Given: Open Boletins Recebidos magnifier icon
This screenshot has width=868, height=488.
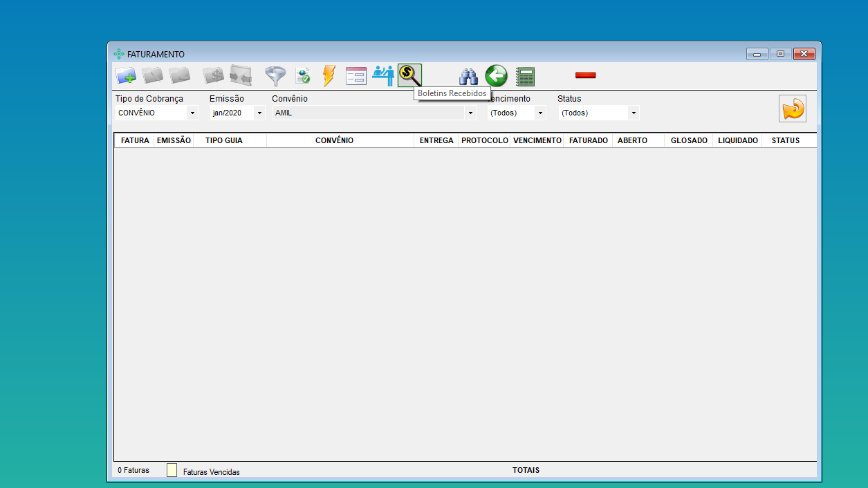Looking at the screenshot, I should tap(409, 75).
